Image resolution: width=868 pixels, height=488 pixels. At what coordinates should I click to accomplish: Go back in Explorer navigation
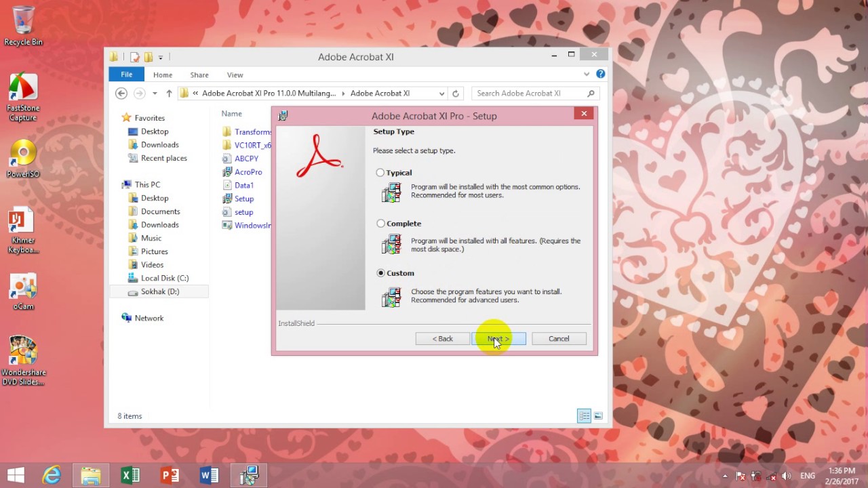tap(121, 94)
